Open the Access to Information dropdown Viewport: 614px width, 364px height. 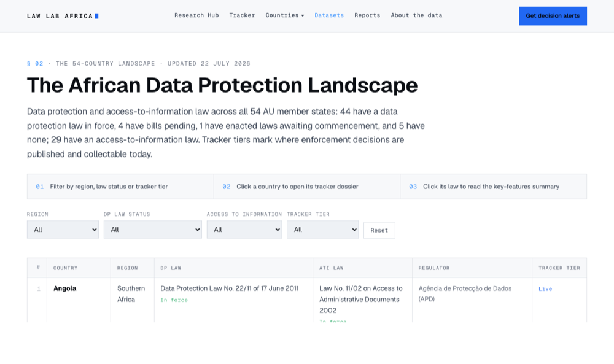pos(244,230)
